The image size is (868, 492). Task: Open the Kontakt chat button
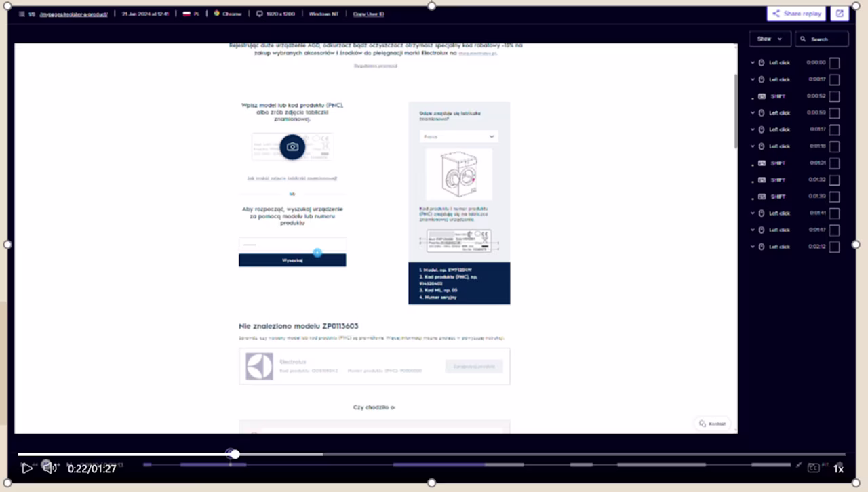[713, 424]
